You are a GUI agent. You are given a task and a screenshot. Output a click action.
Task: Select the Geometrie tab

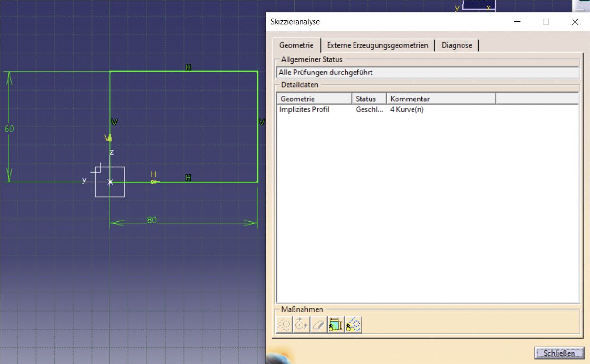pos(296,45)
